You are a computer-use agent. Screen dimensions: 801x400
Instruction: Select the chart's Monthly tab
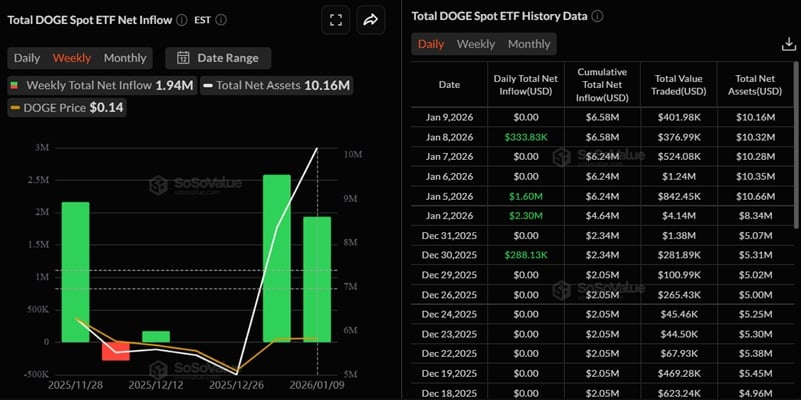pos(125,58)
